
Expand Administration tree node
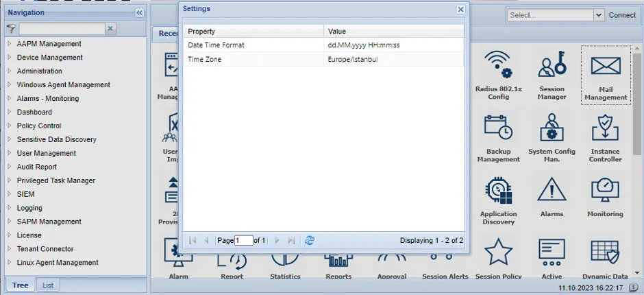10,71
